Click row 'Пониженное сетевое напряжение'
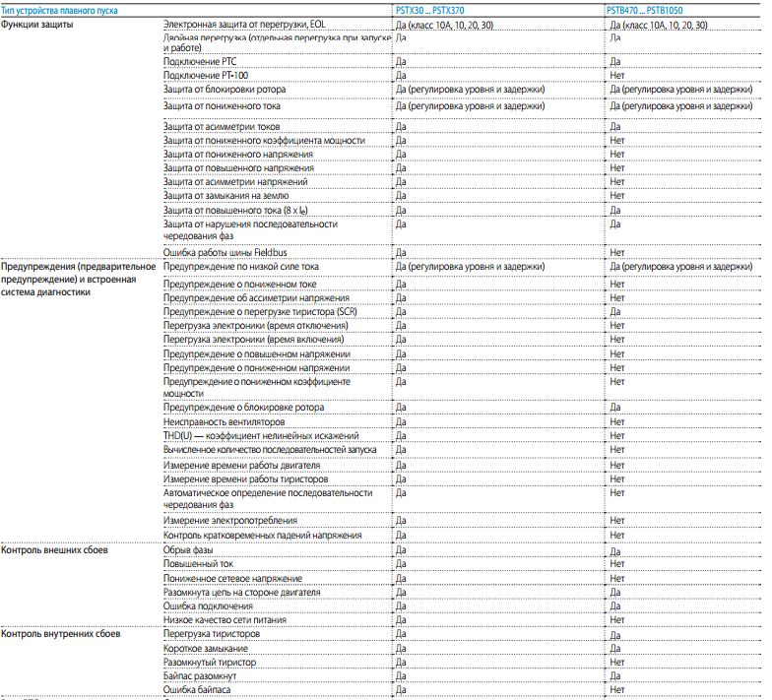The image size is (772, 700). (232, 579)
